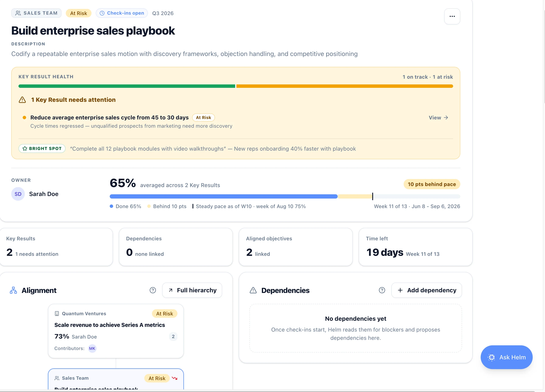Screen dimensions: 545x392
Task: Open the Aligned objectives summary card
Action: [x=296, y=247]
